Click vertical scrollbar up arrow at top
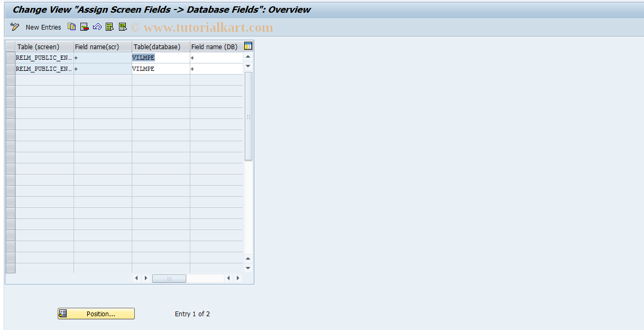The width and height of the screenshot is (644, 330). (x=249, y=57)
